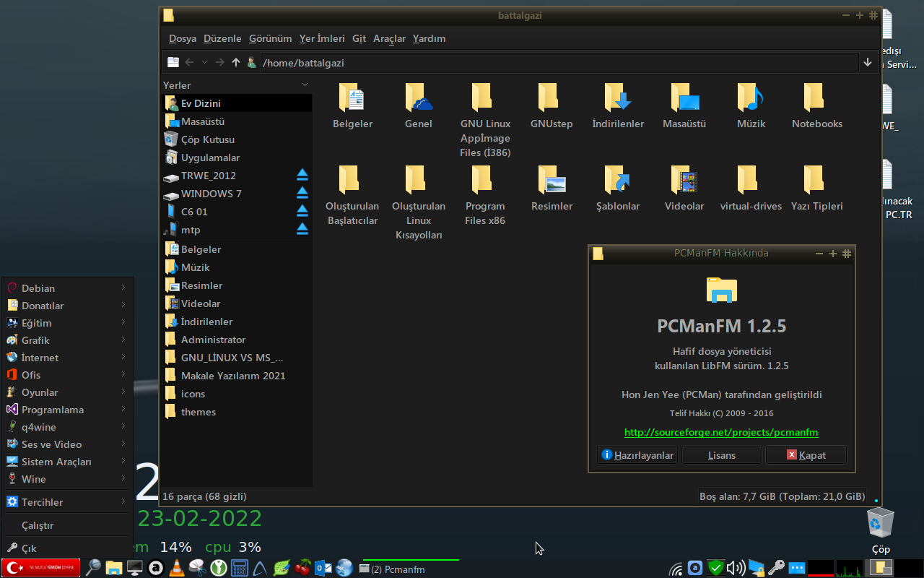Expand the Debian submenu in start menu
924x578 pixels.
coord(67,288)
